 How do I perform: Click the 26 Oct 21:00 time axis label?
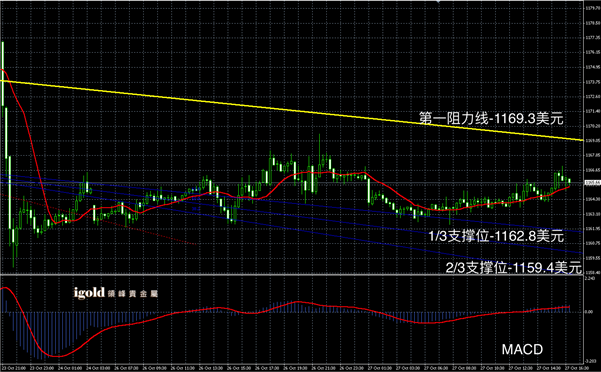tap(323, 368)
